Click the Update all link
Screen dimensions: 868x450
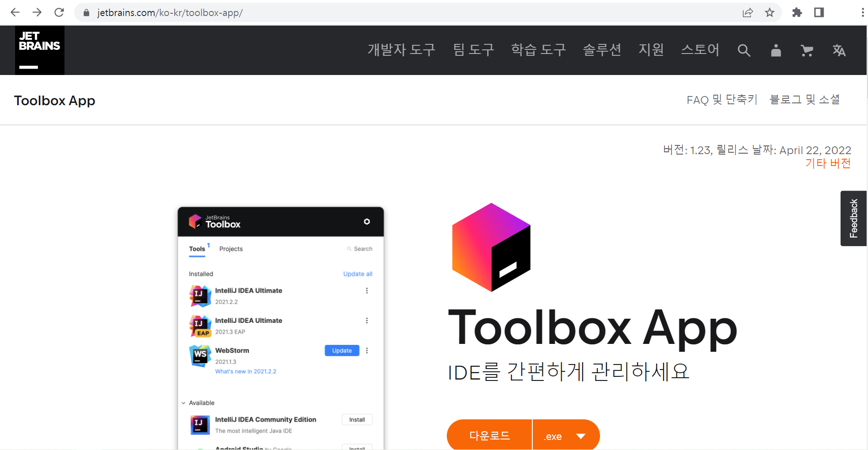[x=358, y=274]
